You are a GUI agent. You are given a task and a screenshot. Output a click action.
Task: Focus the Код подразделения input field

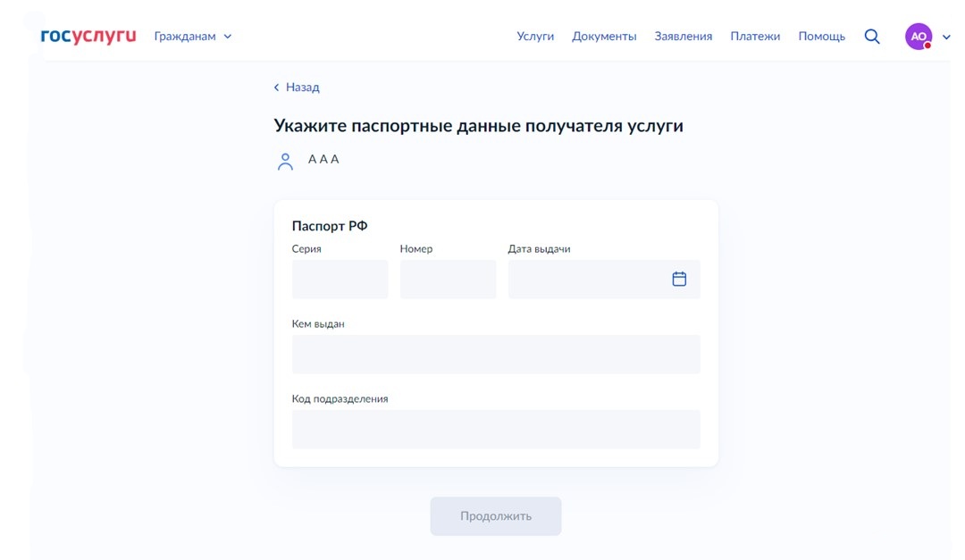(496, 429)
